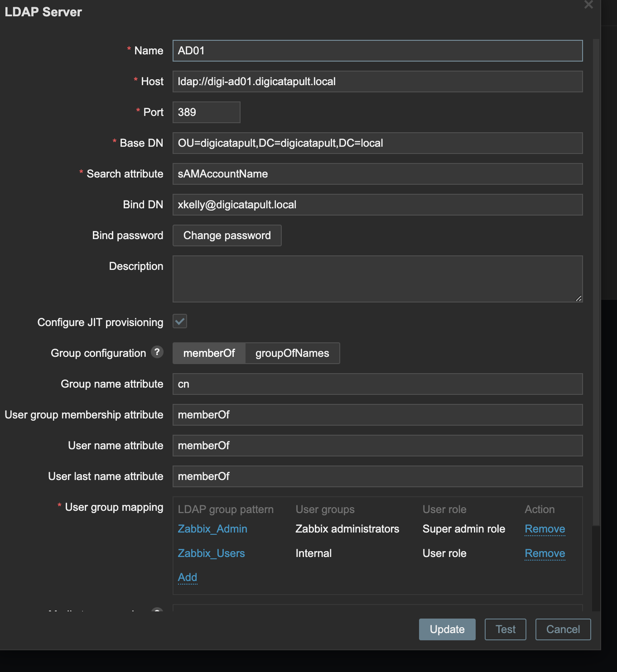The height and width of the screenshot is (672, 617).
Task: Add a new user group mapping
Action: coord(188,577)
